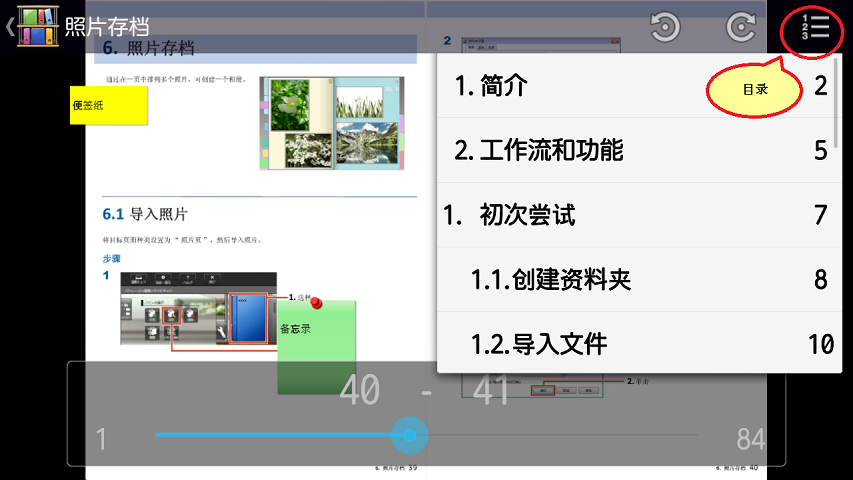The width and height of the screenshot is (853, 480).
Task: Click the photo album thumbnail image
Action: (x=330, y=123)
